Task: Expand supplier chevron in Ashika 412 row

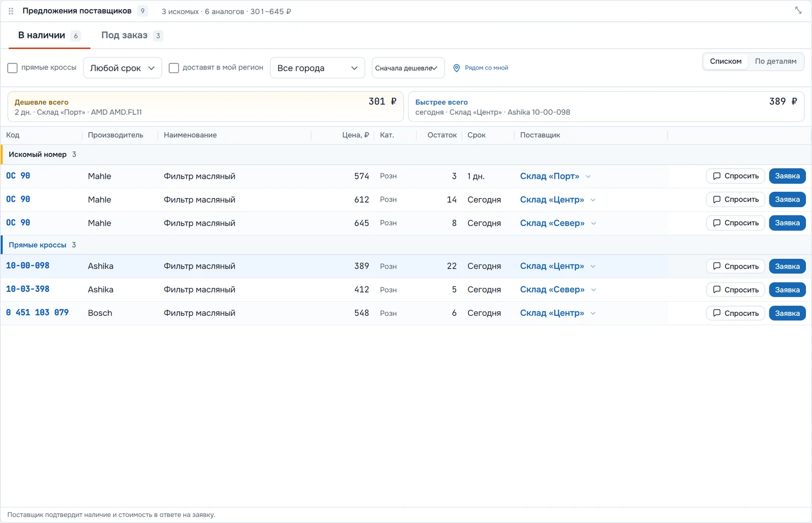Action: [x=593, y=290]
